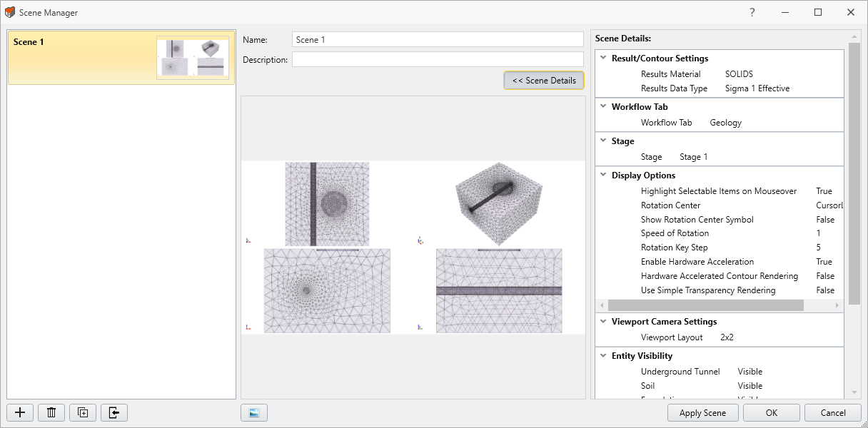The image size is (868, 428).
Task: Click the Cancel button
Action: 833,412
